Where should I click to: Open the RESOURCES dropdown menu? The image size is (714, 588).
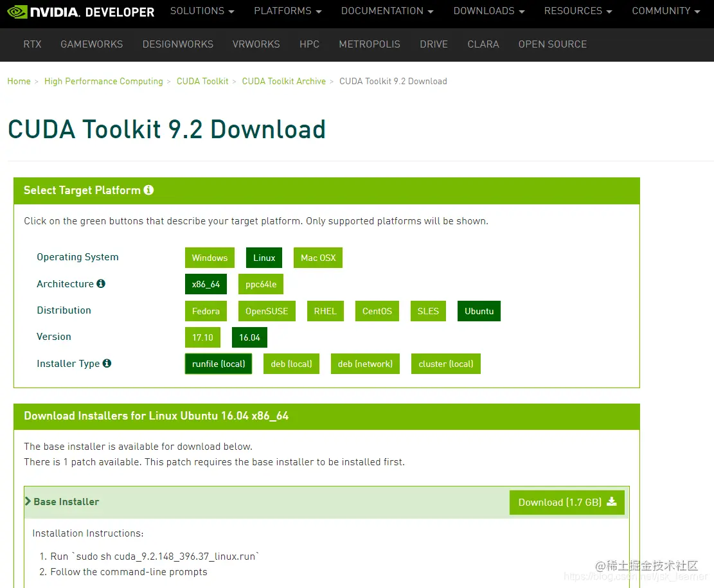pos(578,11)
